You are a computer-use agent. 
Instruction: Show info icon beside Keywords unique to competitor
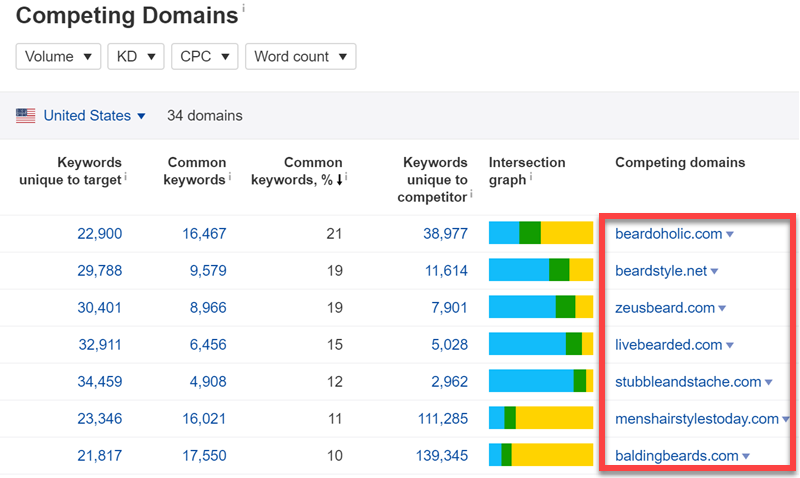pyautogui.click(x=471, y=193)
